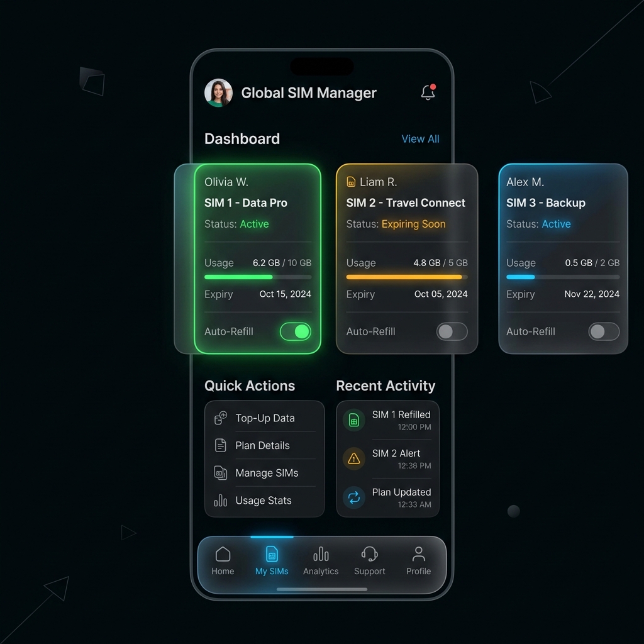The image size is (644, 644).
Task: Click the user profile avatar photo
Action: pos(218,93)
